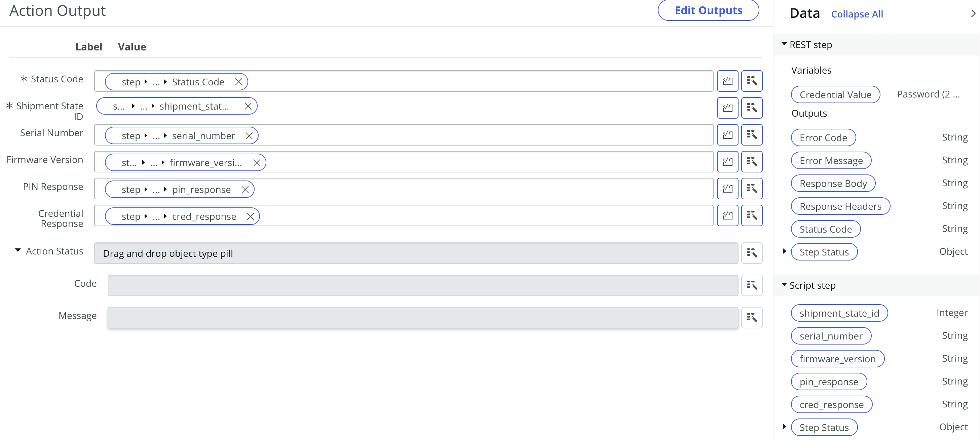Click Collapse All link in Data panel
The width and height of the screenshot is (980, 441).
coord(857,14)
